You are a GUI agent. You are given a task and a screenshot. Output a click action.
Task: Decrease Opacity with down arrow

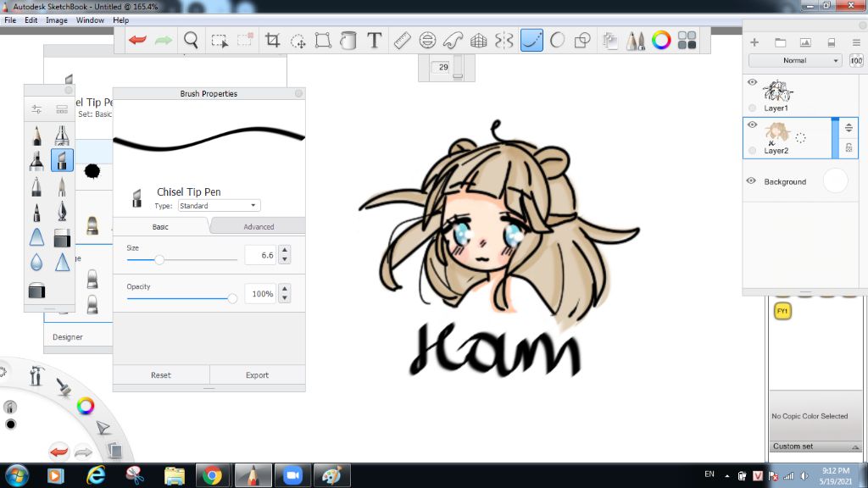285,298
